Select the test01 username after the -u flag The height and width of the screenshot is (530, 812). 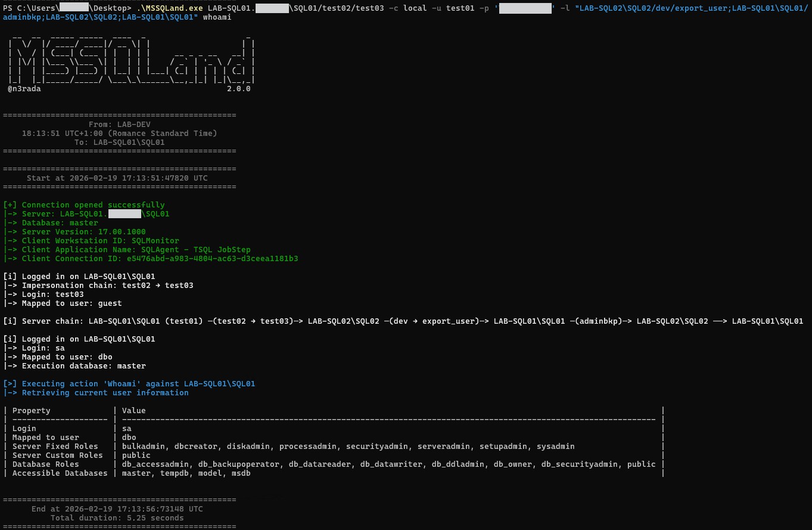[x=460, y=8]
